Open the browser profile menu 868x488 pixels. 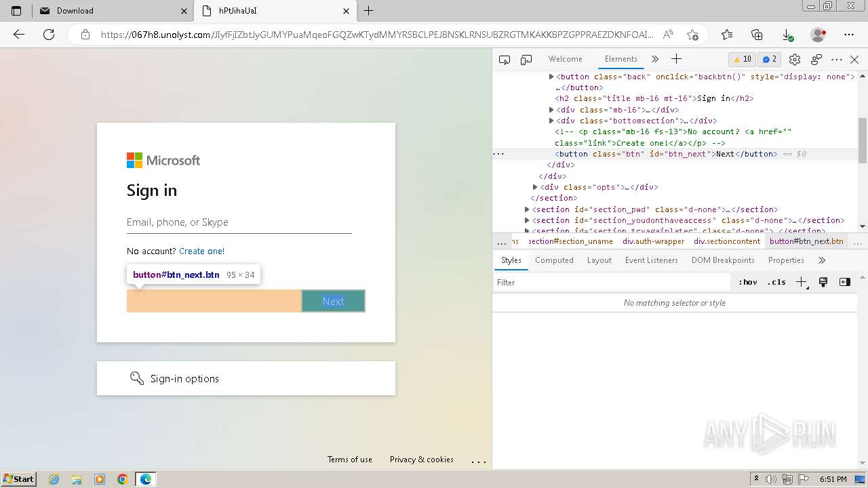[818, 35]
